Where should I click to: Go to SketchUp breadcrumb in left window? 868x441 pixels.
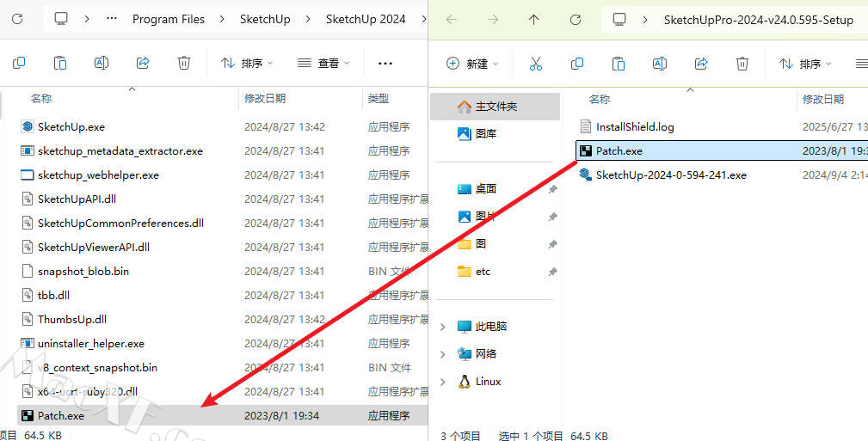(x=265, y=19)
